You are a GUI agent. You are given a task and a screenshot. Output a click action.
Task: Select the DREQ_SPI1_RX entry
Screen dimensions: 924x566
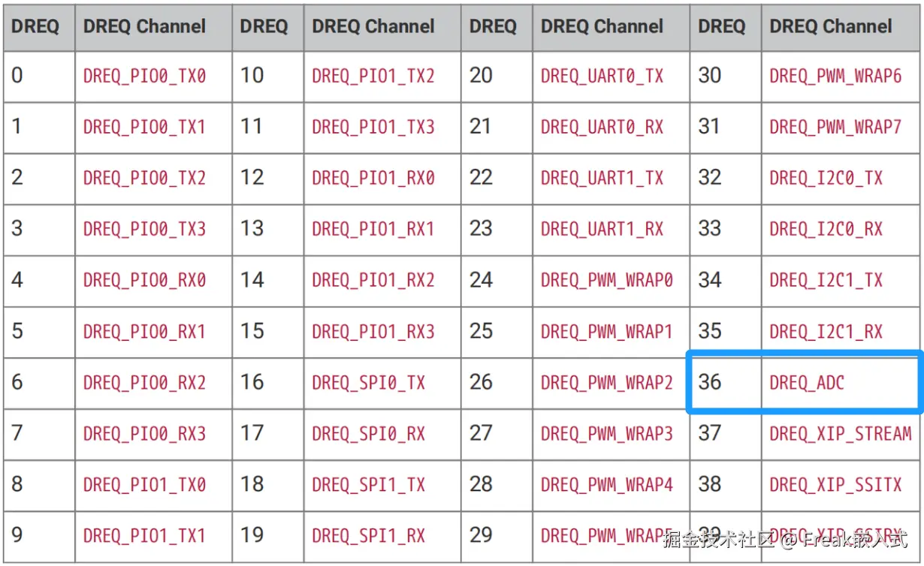point(369,536)
